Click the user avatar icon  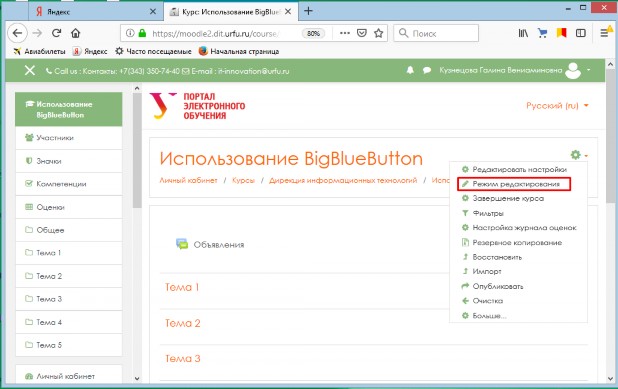pyautogui.click(x=573, y=71)
